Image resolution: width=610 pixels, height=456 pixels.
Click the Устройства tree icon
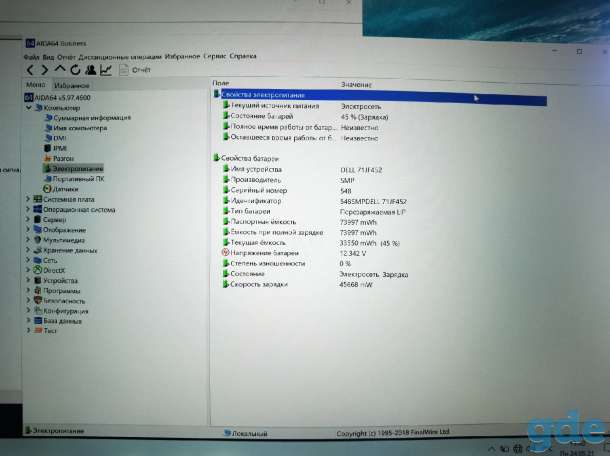tap(38, 280)
